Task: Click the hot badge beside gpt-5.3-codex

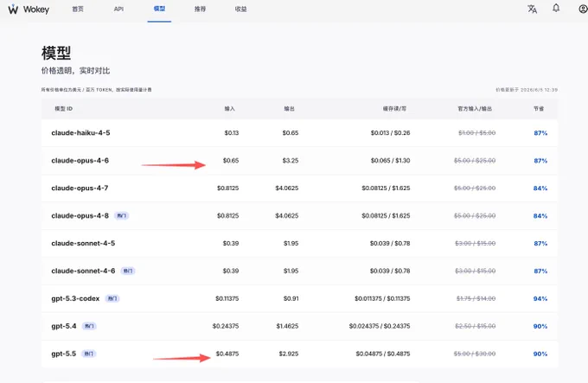Action: pos(112,298)
